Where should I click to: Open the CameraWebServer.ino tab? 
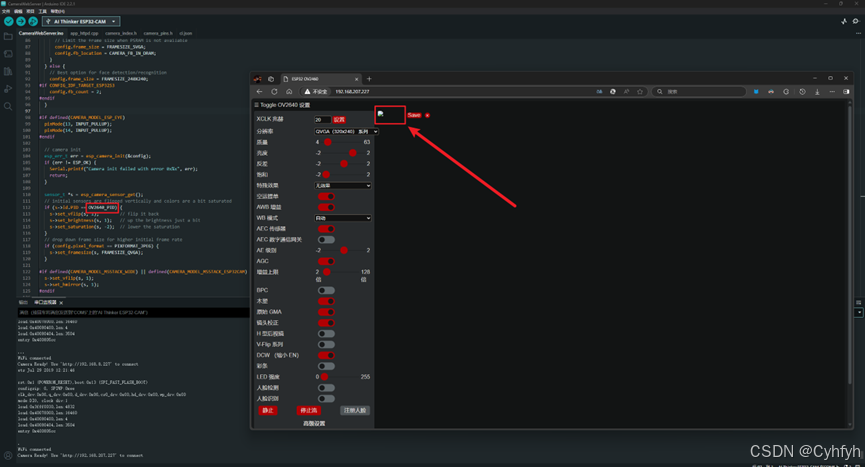40,33
